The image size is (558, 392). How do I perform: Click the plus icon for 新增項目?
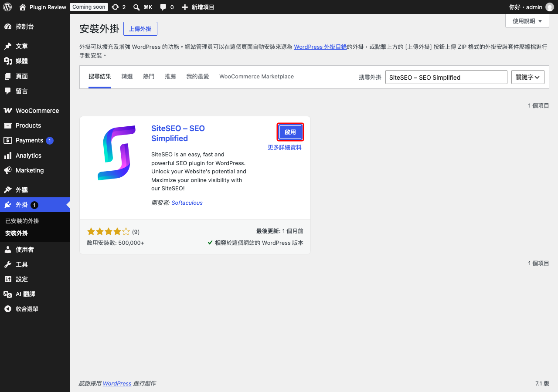185,7
